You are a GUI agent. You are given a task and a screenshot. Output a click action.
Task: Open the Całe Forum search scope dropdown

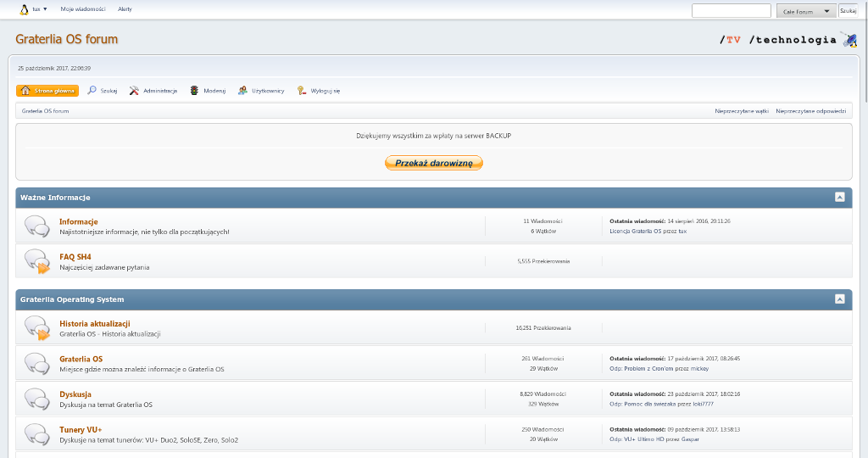click(x=806, y=11)
